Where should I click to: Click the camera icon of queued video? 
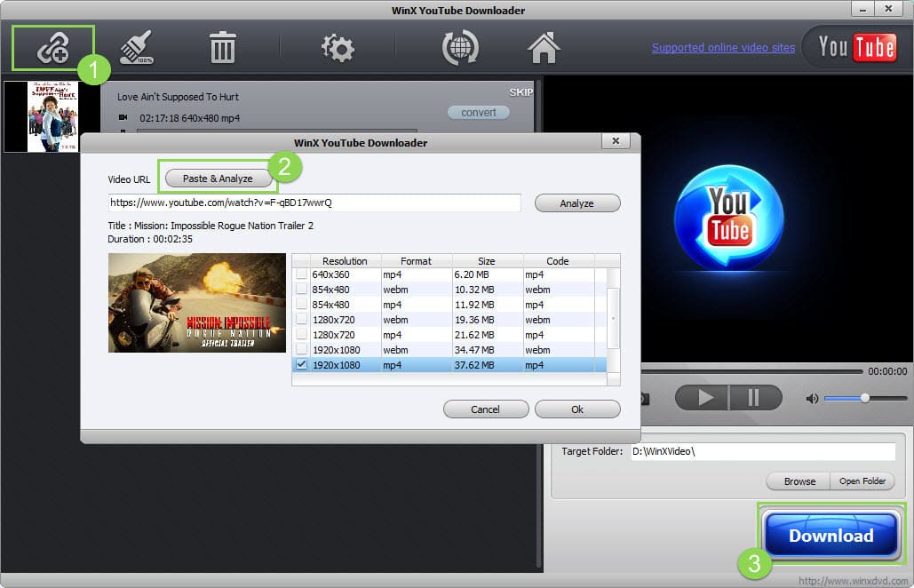(123, 117)
